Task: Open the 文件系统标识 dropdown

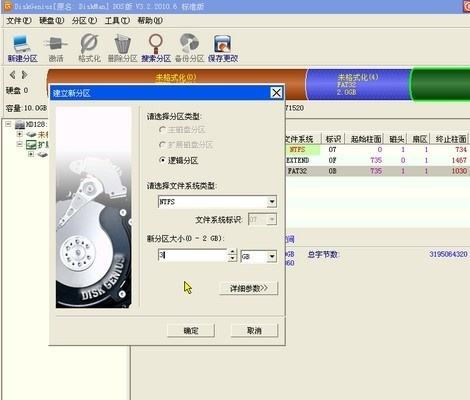Action: pos(272,220)
